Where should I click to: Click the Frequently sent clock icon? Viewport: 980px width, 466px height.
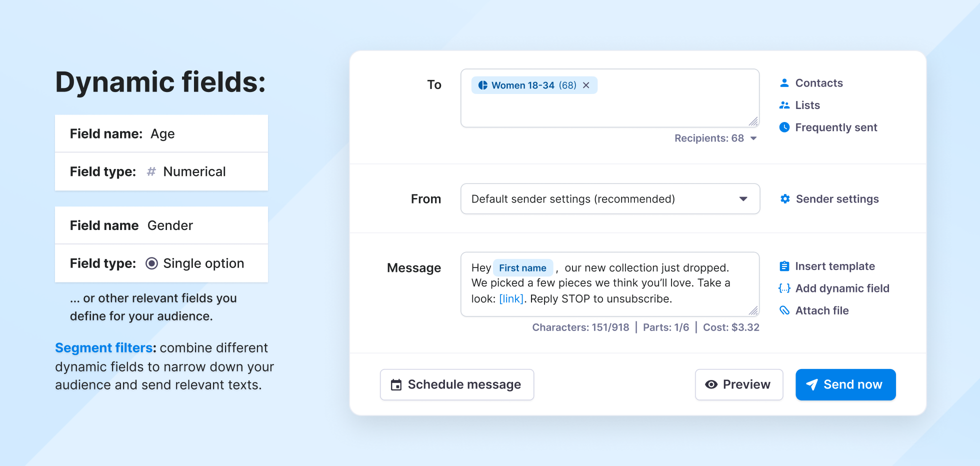point(784,127)
